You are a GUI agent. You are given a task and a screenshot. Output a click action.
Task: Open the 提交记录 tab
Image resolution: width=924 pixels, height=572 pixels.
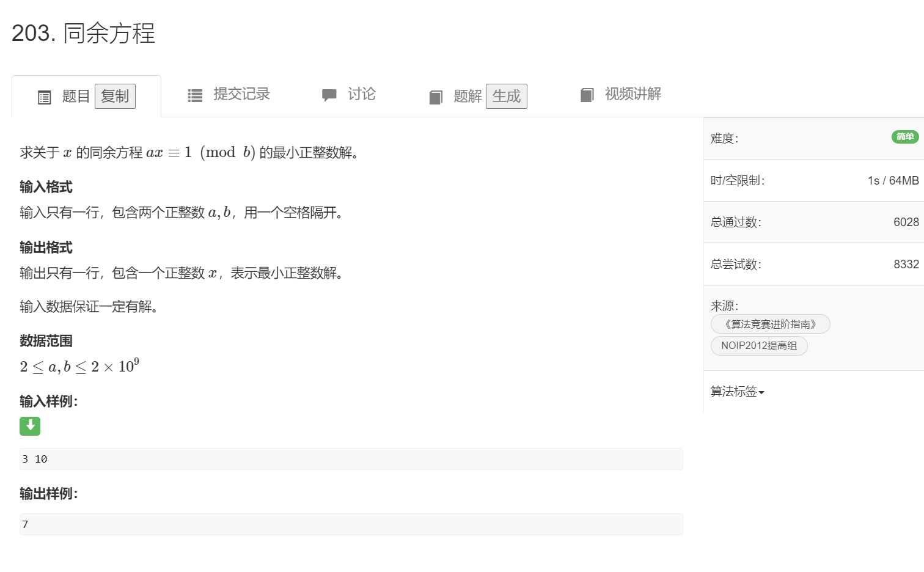(241, 94)
